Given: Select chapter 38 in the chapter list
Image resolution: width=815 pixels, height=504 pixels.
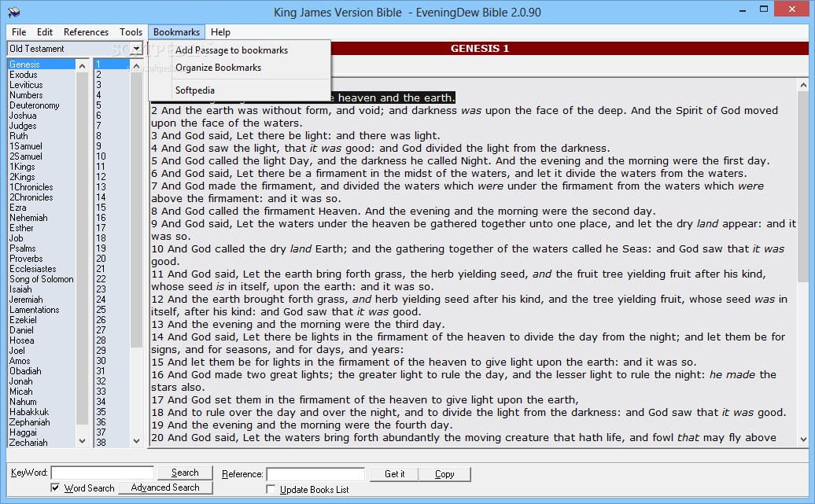Looking at the screenshot, I should point(112,443).
